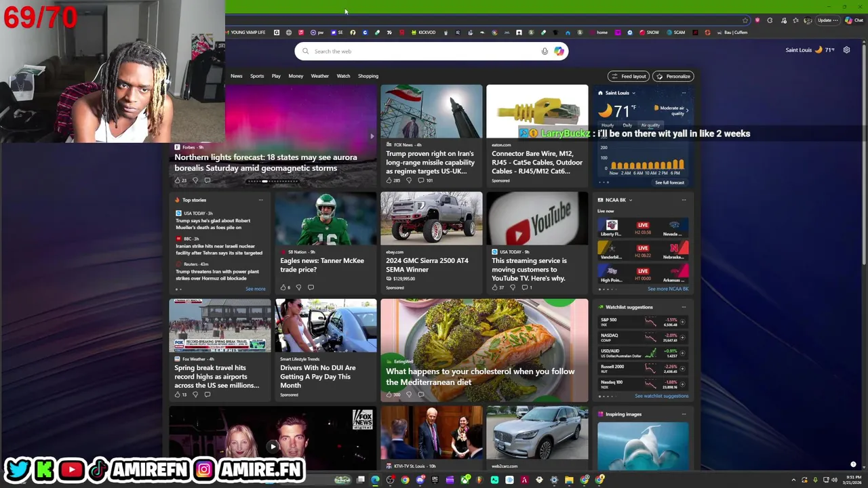
Task: Advance carousel with the next-slide arrow
Action: point(372,136)
